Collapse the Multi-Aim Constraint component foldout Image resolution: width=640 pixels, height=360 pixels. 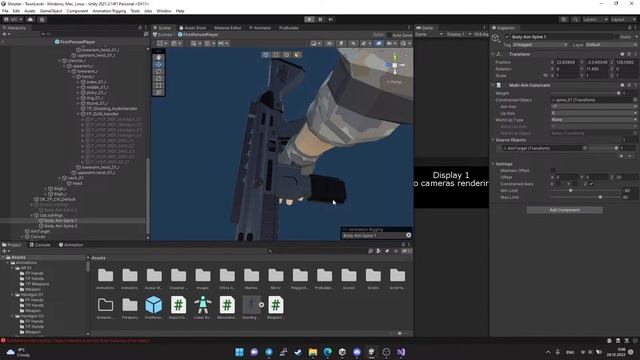(493, 85)
